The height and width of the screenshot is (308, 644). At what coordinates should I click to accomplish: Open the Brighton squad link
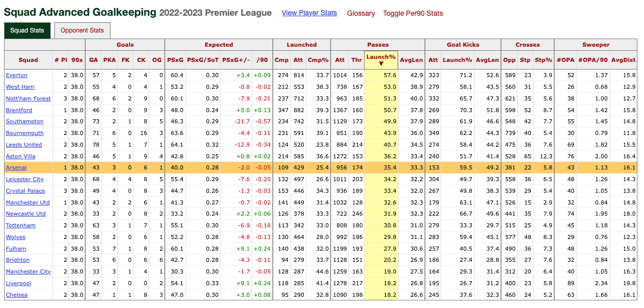point(18,260)
